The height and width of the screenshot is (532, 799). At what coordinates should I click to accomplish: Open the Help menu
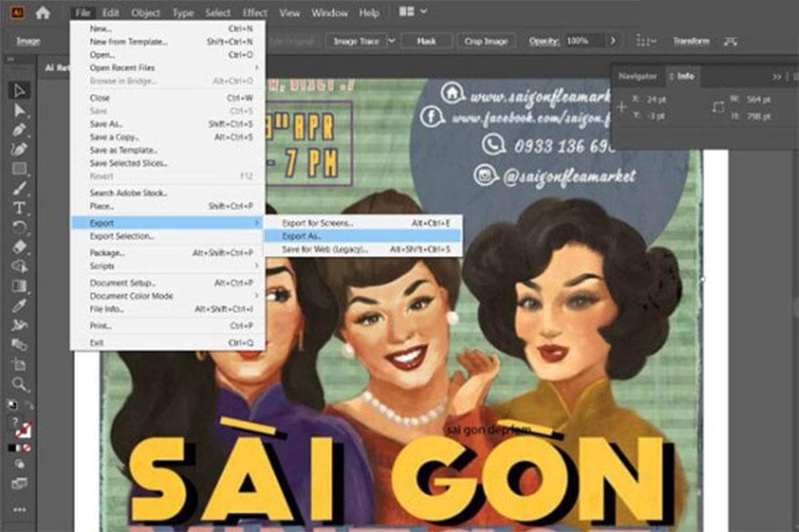point(369,13)
